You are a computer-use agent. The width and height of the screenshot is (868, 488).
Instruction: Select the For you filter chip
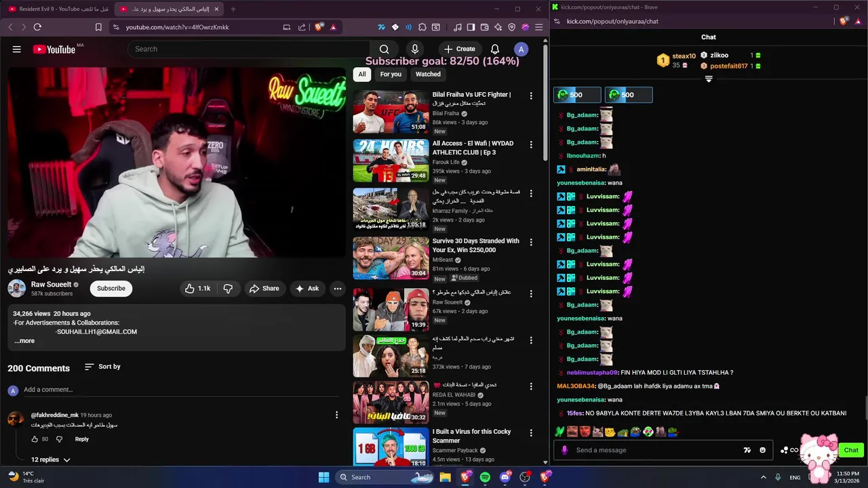(391, 75)
